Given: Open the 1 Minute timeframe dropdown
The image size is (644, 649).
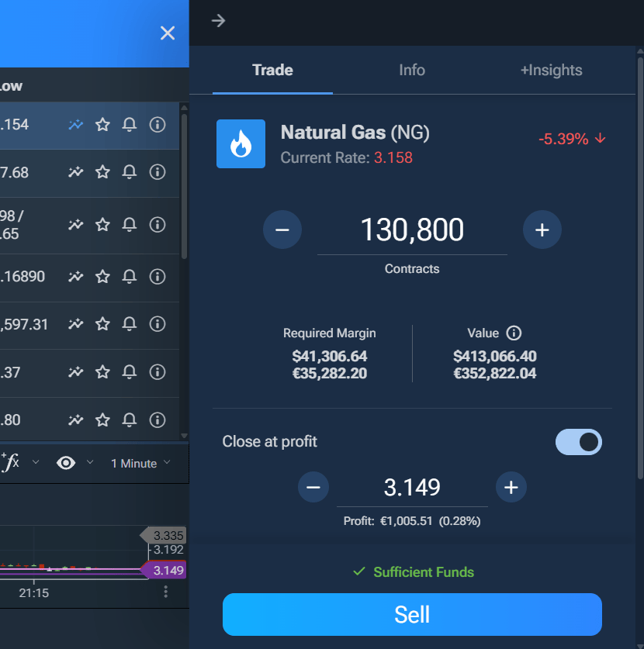Looking at the screenshot, I should [x=140, y=463].
